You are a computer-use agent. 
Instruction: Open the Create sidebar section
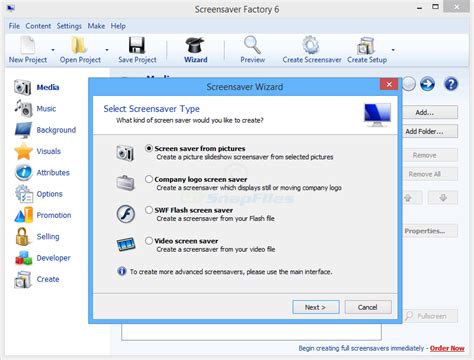37,279
